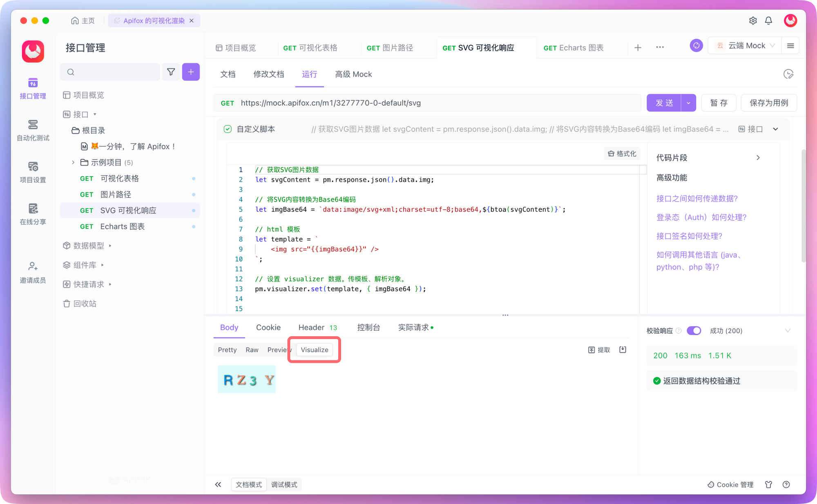Open 在线分享 in the left sidebar
The width and height of the screenshot is (817, 504).
click(x=33, y=215)
